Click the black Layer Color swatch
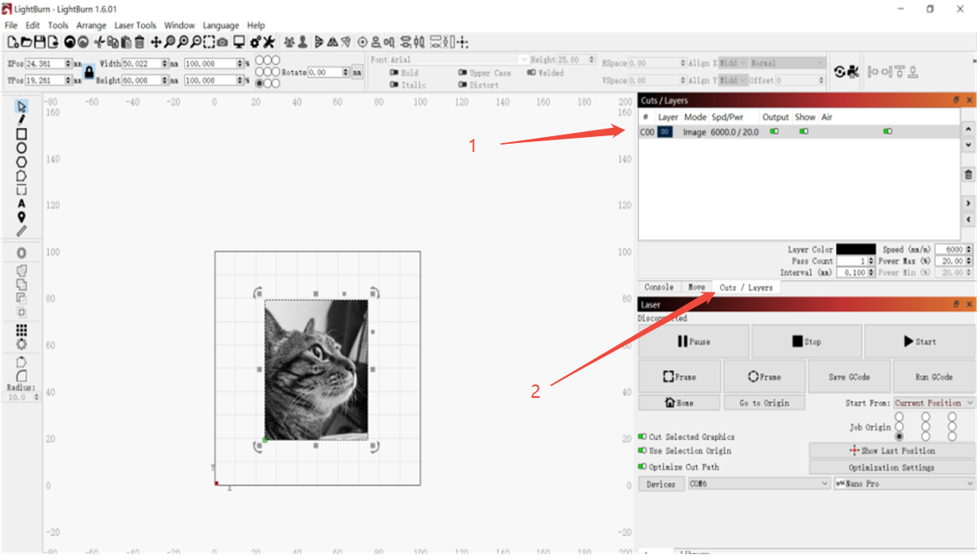The image size is (980, 560). point(856,249)
